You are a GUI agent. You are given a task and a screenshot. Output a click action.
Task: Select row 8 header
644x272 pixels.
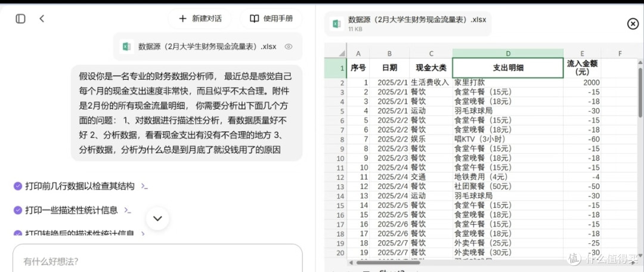click(336, 140)
